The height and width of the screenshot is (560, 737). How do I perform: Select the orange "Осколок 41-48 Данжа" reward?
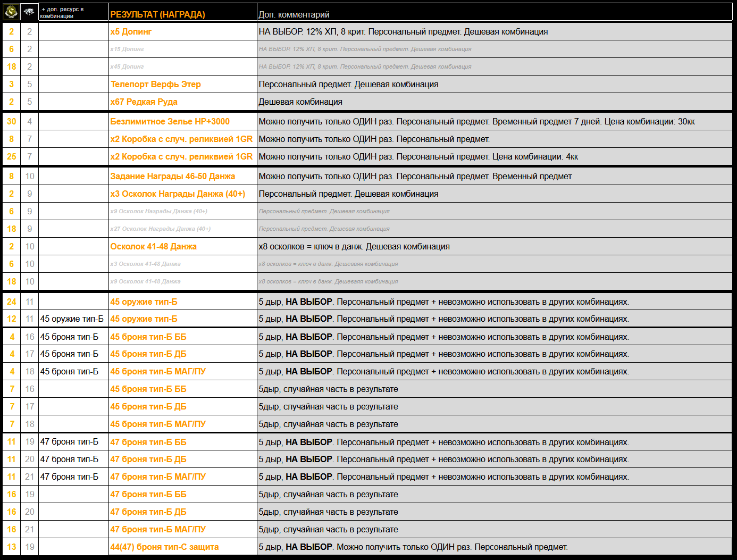pyautogui.click(x=154, y=246)
